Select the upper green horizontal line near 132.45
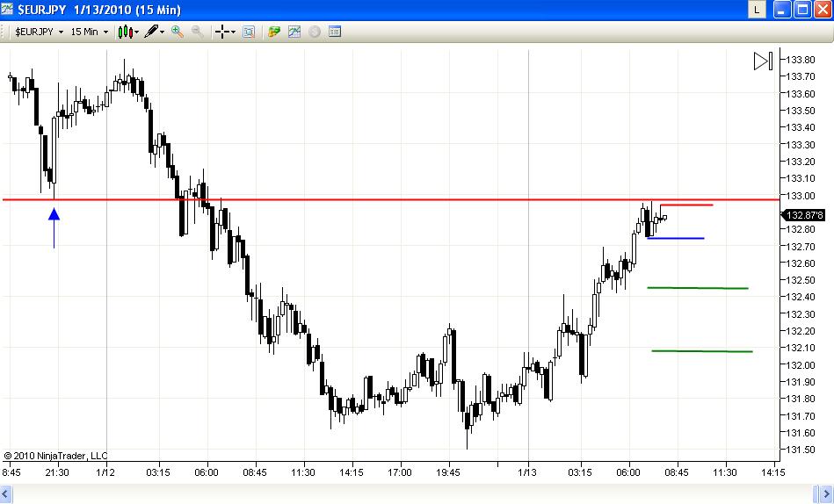This screenshot has width=834, height=504. tap(698, 288)
